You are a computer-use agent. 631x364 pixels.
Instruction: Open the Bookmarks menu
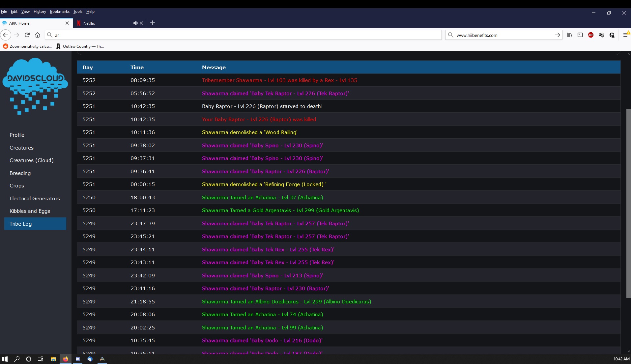click(60, 12)
